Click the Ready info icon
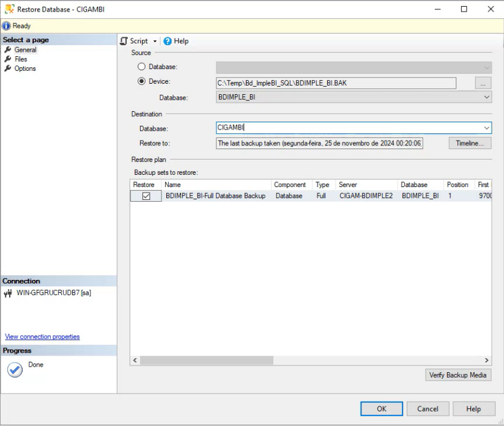504x426 pixels. tap(6, 26)
